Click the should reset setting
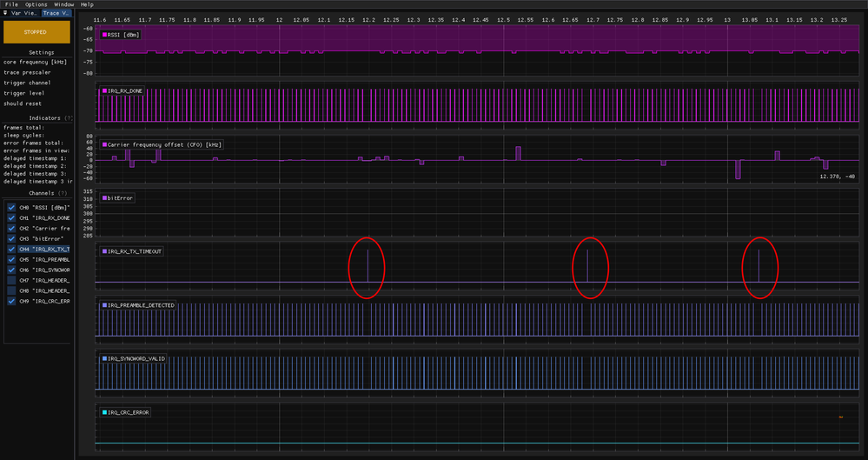Screen dimensions: 868x460 [22, 104]
